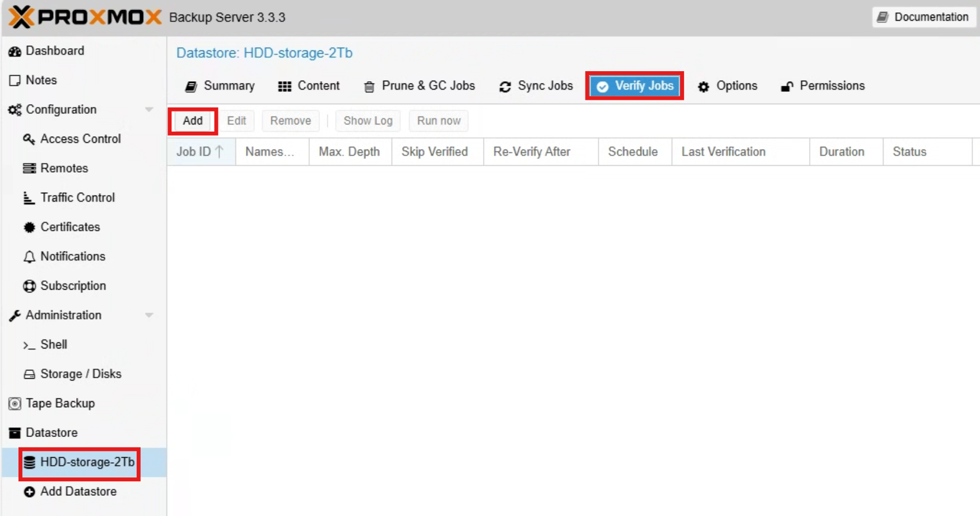Click the Last Verification column header
The width and height of the screenshot is (980, 516).
coord(741,152)
